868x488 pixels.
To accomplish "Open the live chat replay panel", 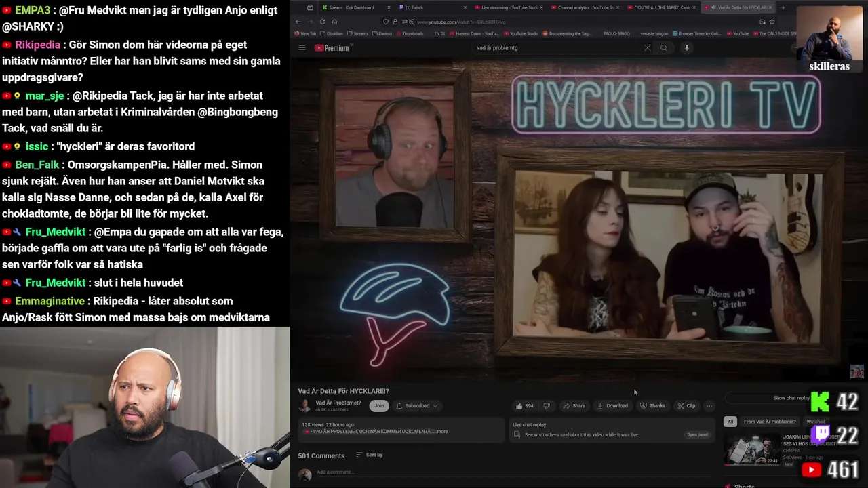I will (697, 435).
